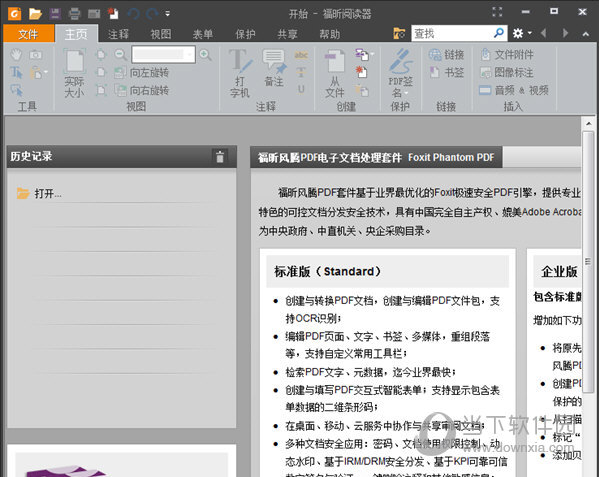Set view to 实际大小
The image size is (599, 477).
[74, 73]
